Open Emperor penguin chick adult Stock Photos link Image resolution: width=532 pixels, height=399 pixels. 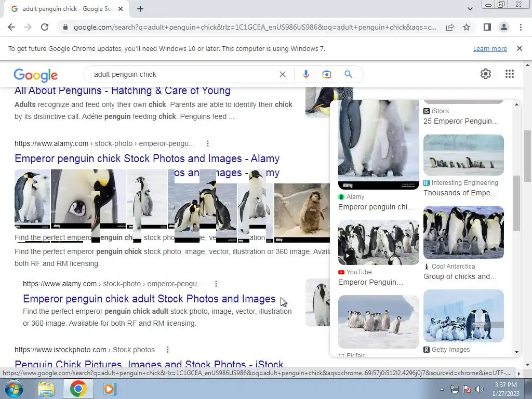tap(149, 299)
